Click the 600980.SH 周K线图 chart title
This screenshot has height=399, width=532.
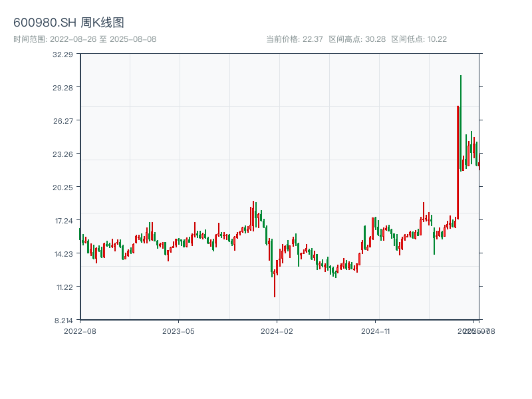click(68, 23)
